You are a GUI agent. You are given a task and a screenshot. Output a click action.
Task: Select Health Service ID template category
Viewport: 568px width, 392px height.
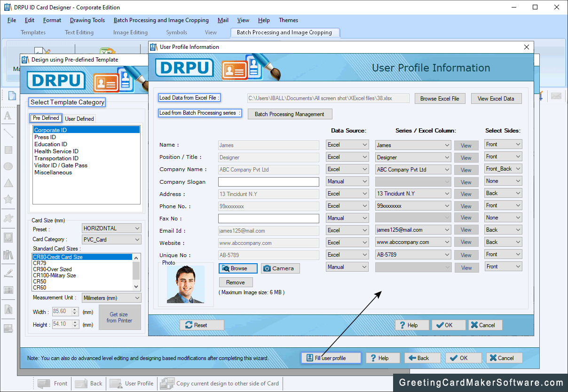56,151
